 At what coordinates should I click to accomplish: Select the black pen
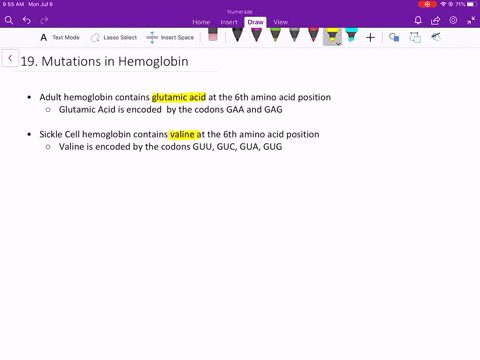[x=237, y=35]
